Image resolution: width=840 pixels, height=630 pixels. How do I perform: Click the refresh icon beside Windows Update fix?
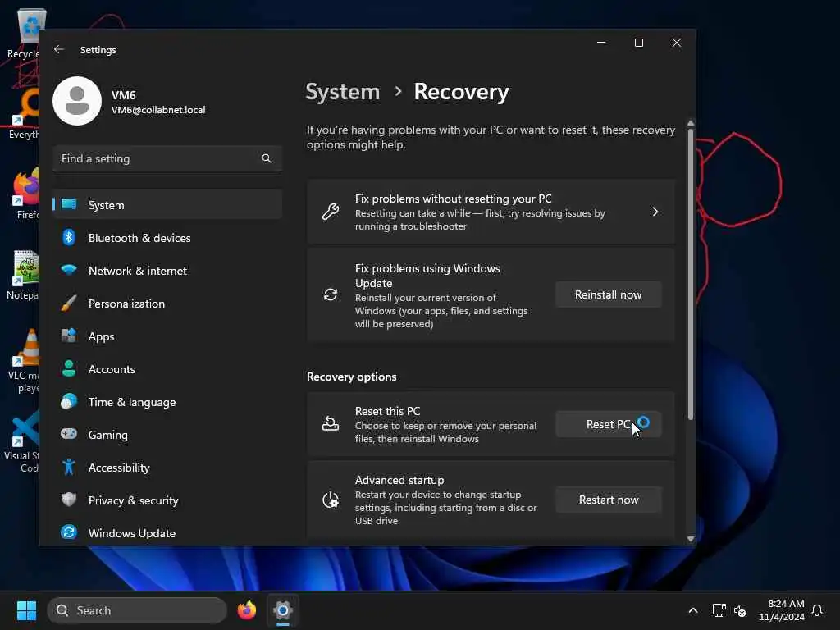point(331,294)
